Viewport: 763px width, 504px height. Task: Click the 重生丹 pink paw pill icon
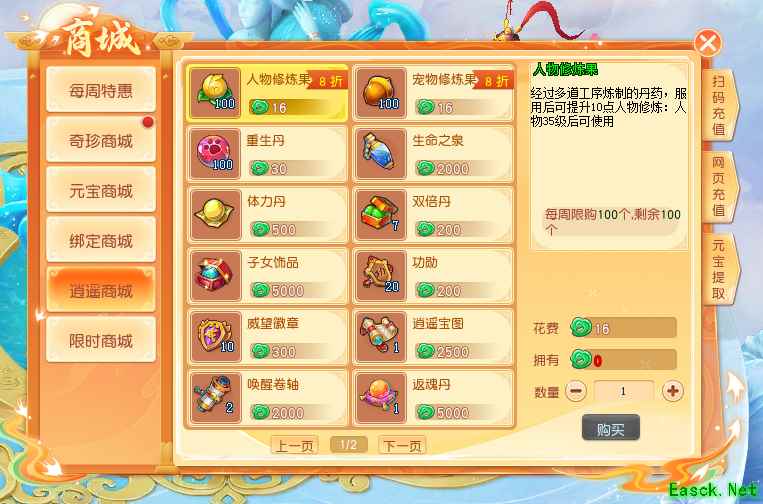(215, 154)
